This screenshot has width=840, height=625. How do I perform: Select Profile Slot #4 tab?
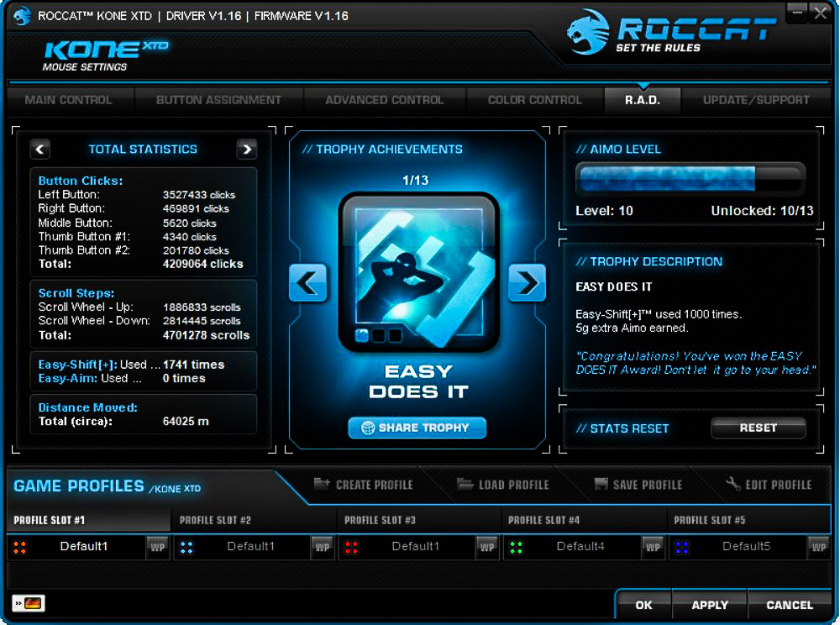click(584, 520)
